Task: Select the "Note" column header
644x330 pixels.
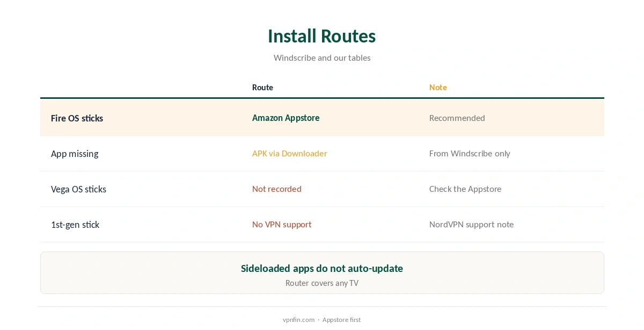Action: click(x=438, y=87)
